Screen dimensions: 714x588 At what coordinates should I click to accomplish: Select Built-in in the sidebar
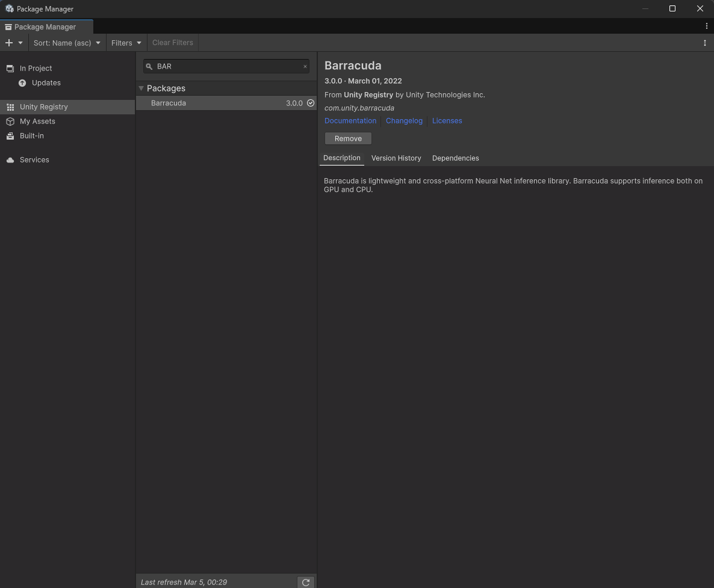[67, 135]
